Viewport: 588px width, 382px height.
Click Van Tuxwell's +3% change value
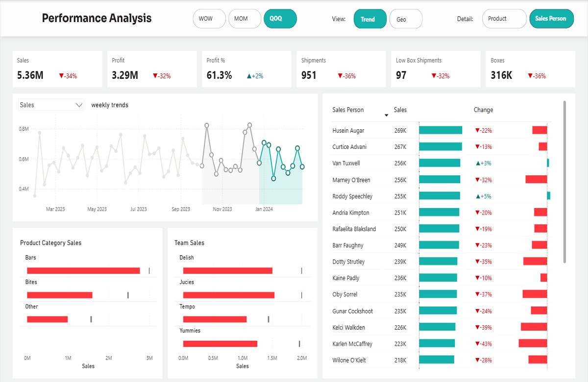pos(484,163)
